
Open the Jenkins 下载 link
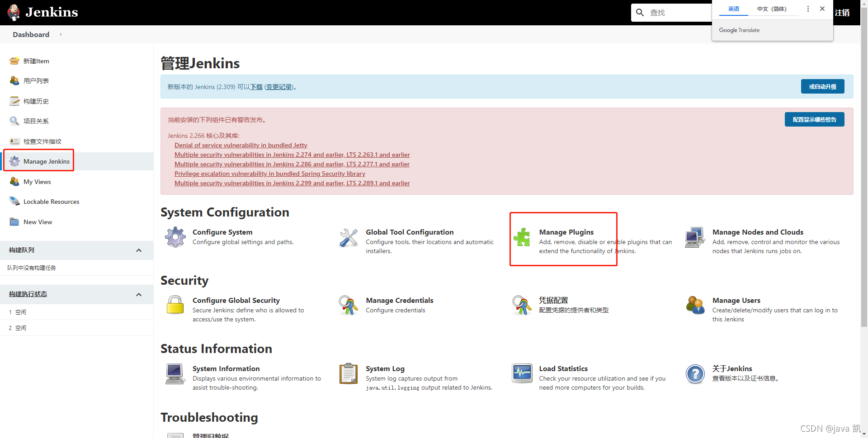(x=256, y=87)
